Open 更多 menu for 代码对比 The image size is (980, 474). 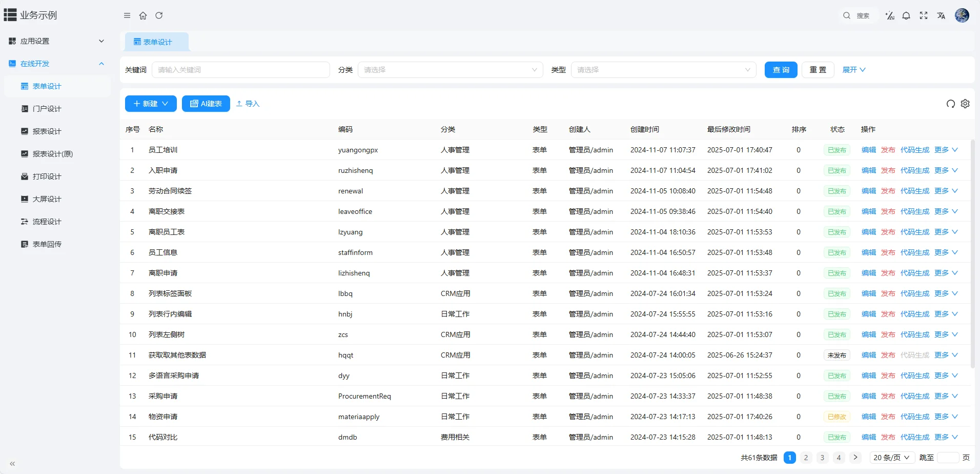click(946, 437)
